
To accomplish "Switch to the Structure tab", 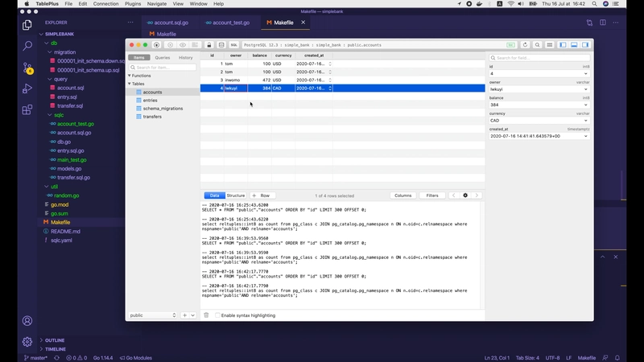I will tap(236, 195).
